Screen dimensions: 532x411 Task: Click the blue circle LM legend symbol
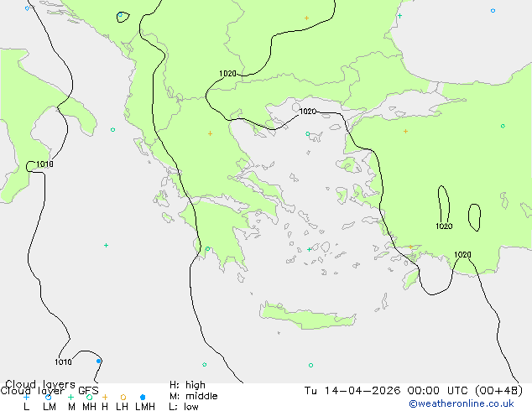(48, 397)
